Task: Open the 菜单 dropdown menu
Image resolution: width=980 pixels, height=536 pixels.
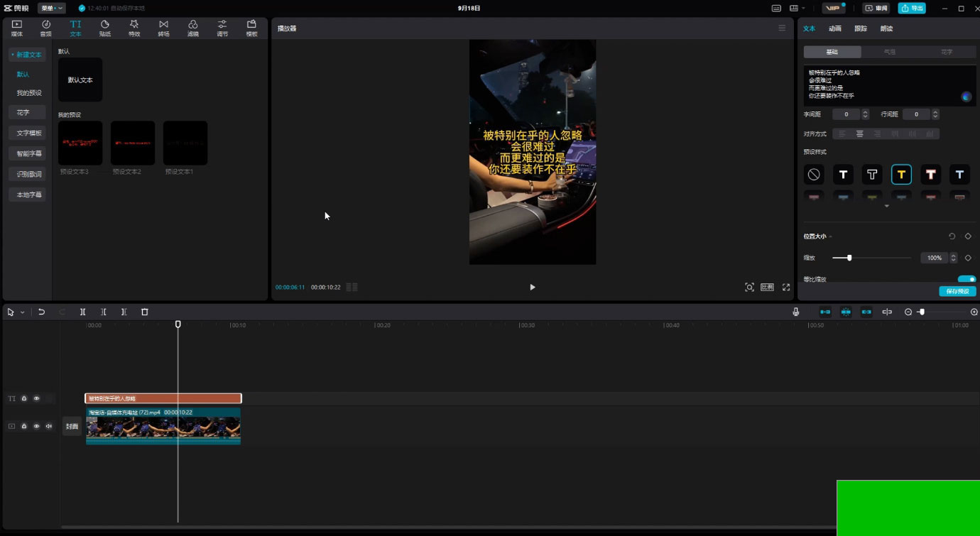Action: (51, 8)
